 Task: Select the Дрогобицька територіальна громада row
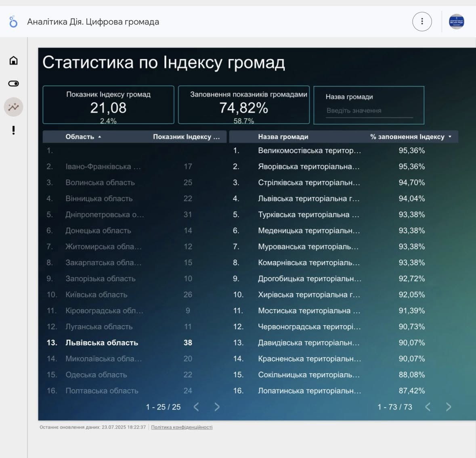click(x=309, y=278)
